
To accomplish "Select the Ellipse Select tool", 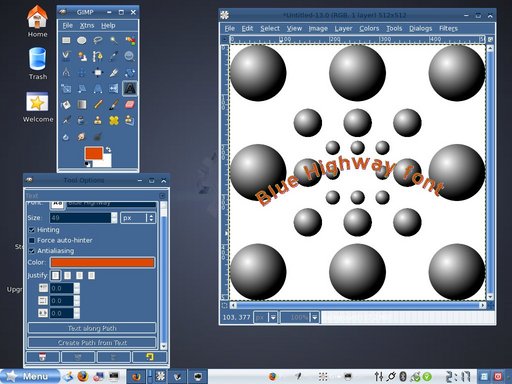I will click(x=82, y=40).
